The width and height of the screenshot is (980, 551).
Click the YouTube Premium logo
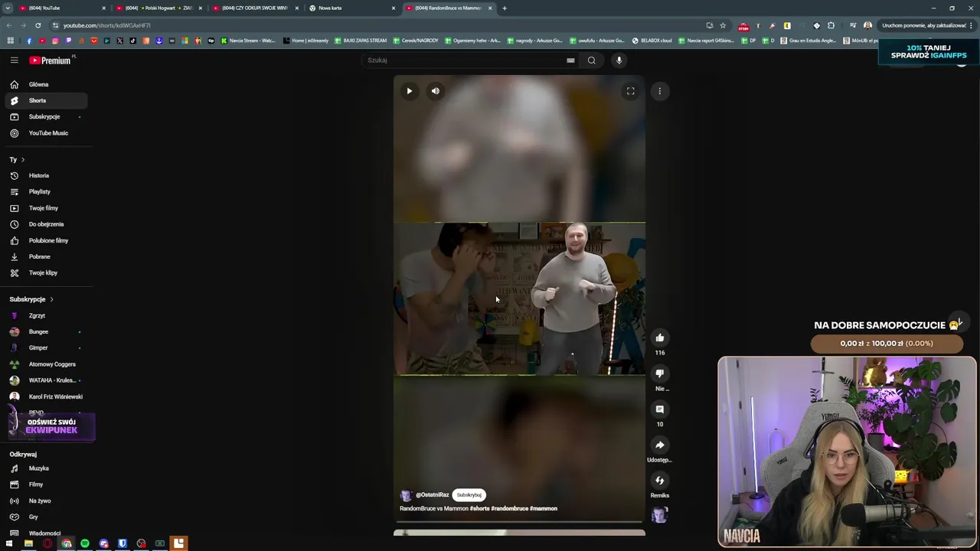point(51,60)
